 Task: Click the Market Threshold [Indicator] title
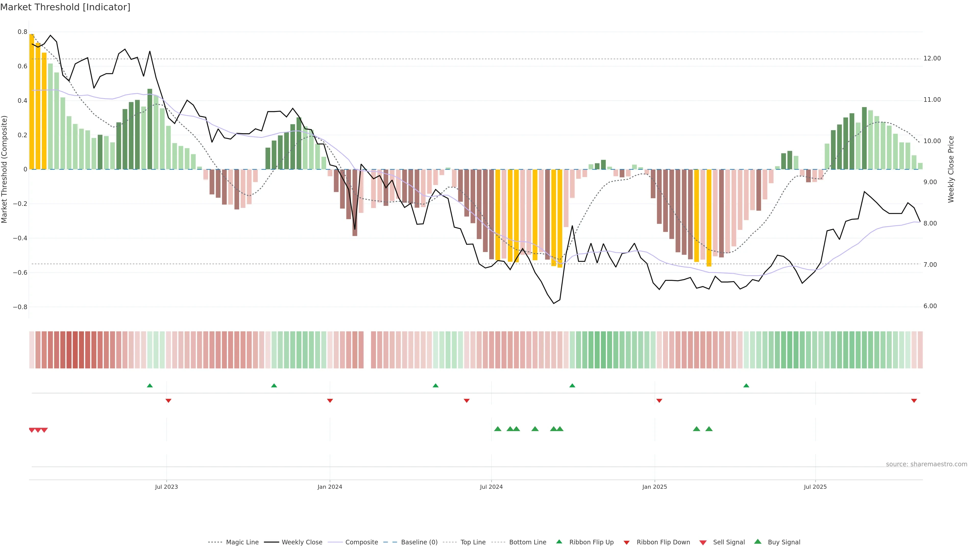tap(65, 7)
